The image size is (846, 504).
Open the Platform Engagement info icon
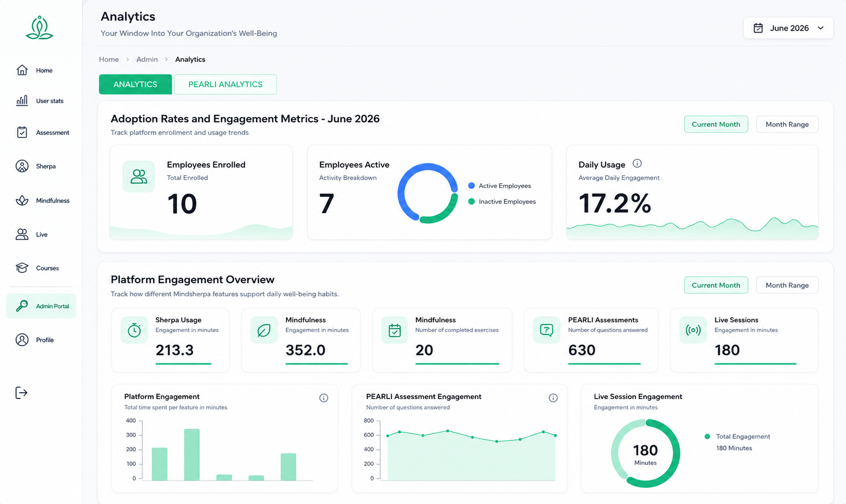(x=324, y=398)
